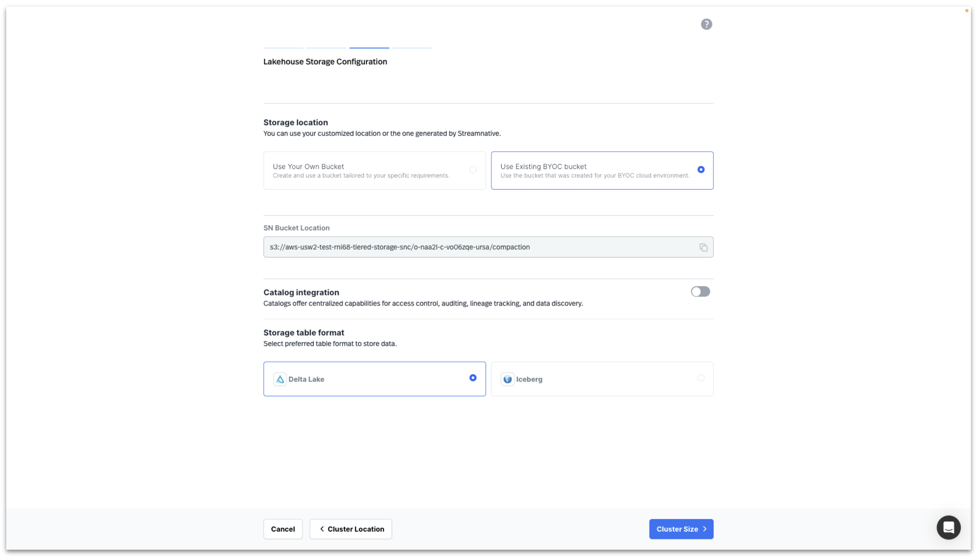980x559 pixels.
Task: Click the forward arrow inside Cluster Size button
Action: click(x=705, y=529)
